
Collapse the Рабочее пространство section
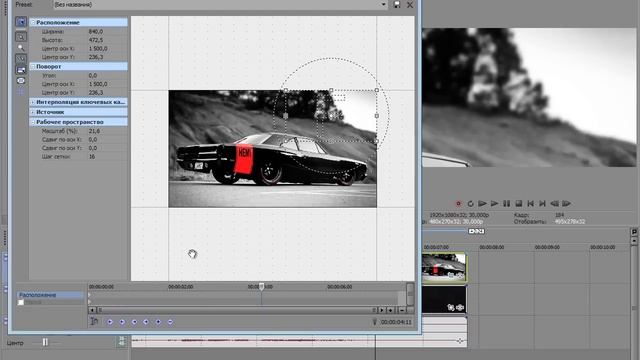(33, 122)
